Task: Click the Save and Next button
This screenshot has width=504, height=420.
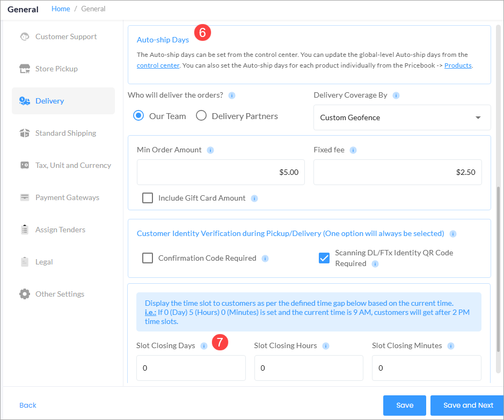Action: (x=468, y=405)
